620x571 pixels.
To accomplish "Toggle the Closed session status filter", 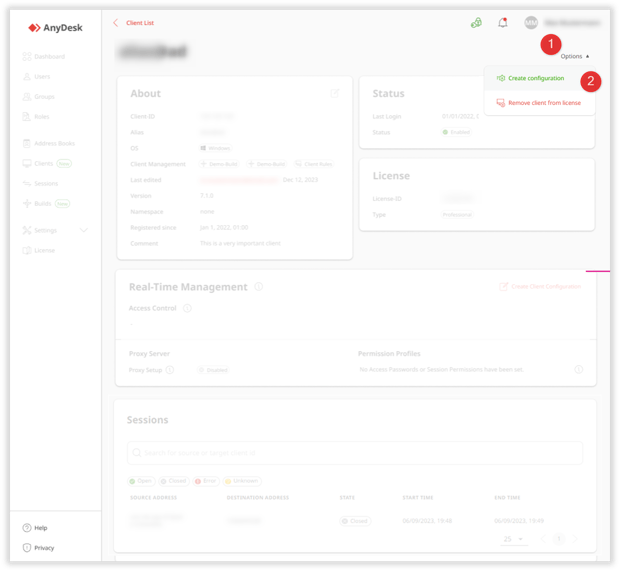I will click(x=174, y=481).
